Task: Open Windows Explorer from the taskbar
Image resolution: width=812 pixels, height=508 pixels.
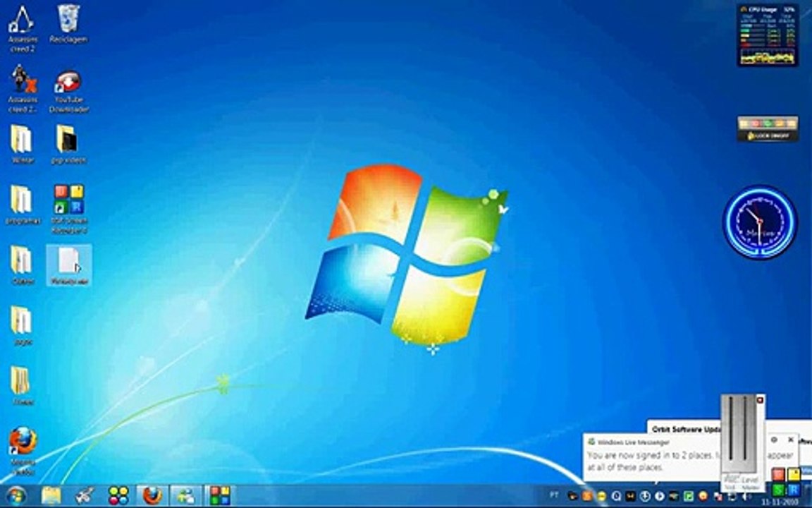Action: point(51,497)
